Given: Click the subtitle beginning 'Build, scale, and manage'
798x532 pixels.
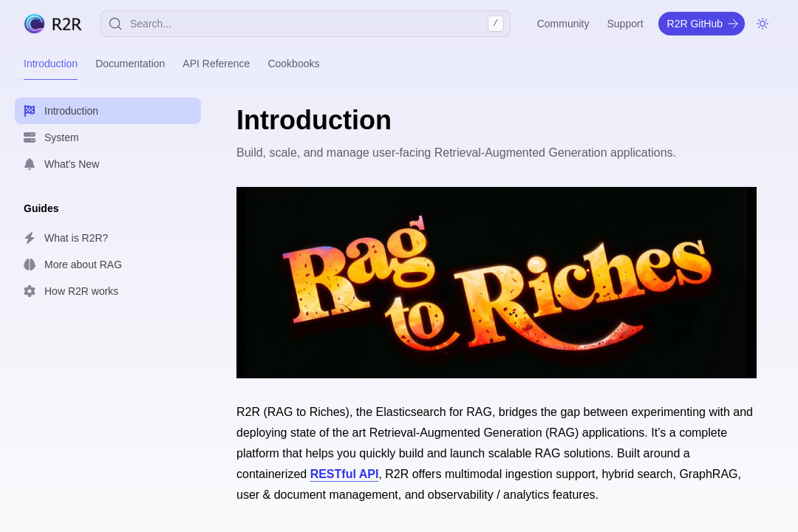Looking at the screenshot, I should [x=456, y=153].
